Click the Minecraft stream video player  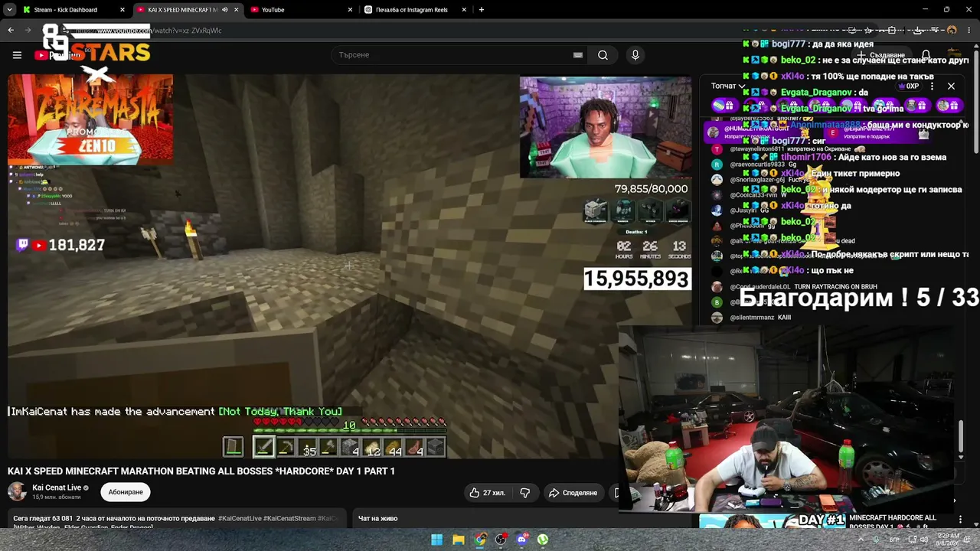coord(349,266)
